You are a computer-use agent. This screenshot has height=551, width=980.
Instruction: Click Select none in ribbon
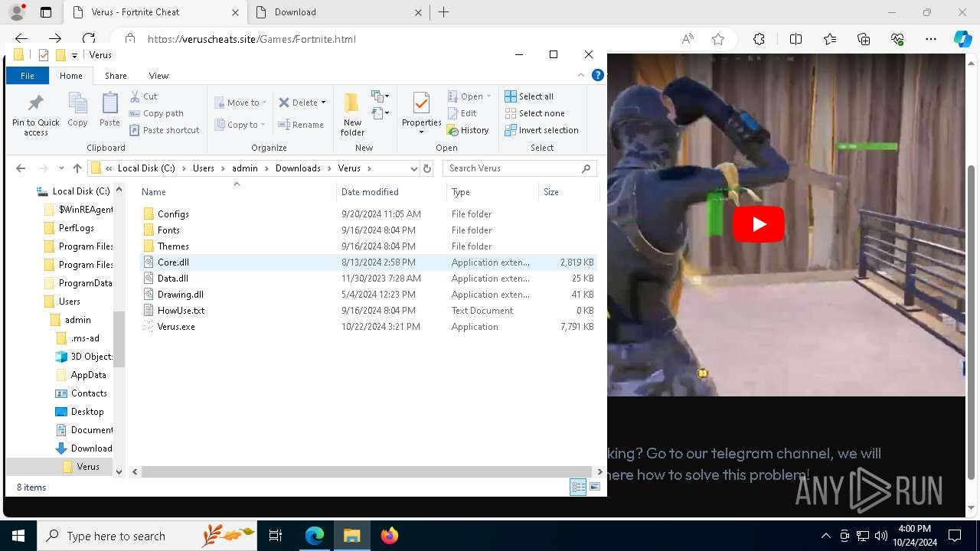click(x=534, y=113)
